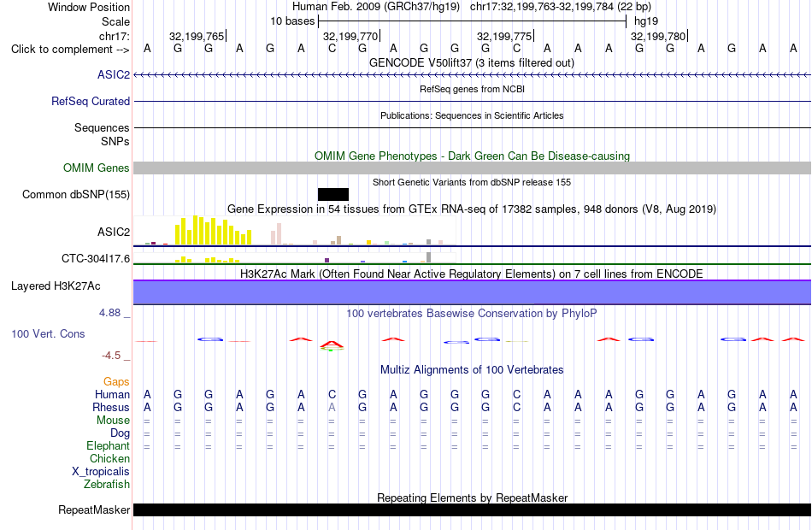Click the gray OMIM Genes bar
812x530 pixels.
(472, 168)
